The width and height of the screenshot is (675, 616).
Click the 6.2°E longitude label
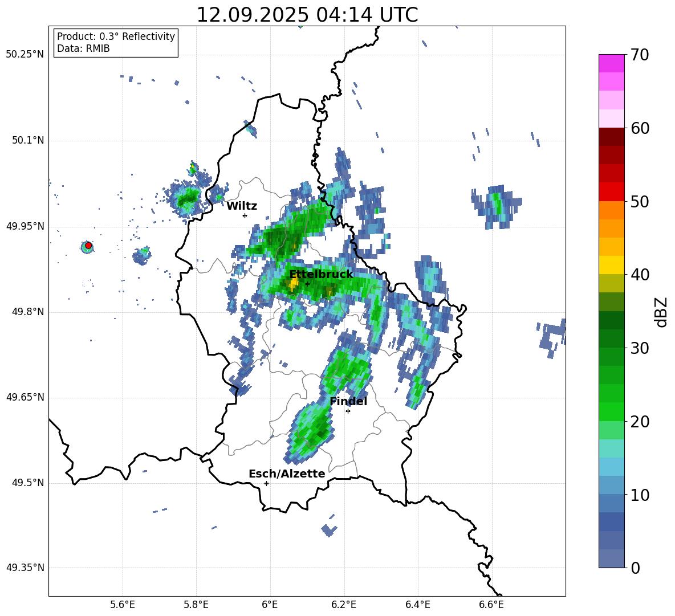point(344,605)
